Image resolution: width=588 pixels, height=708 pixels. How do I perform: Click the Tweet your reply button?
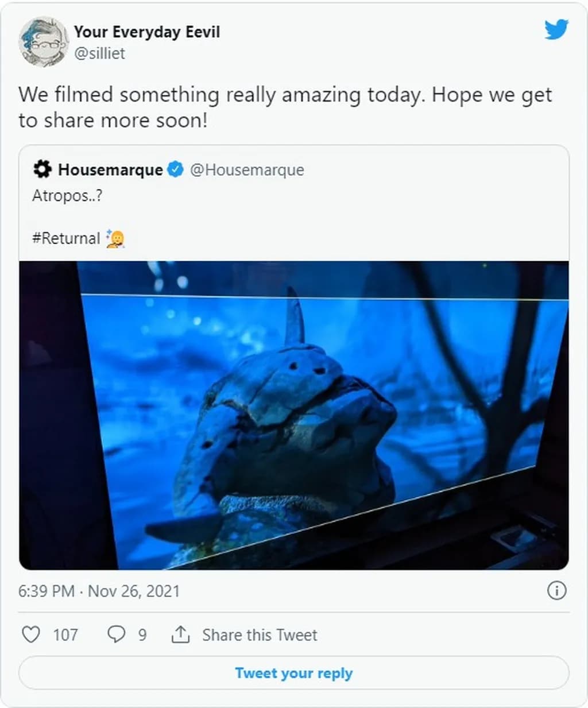click(293, 673)
